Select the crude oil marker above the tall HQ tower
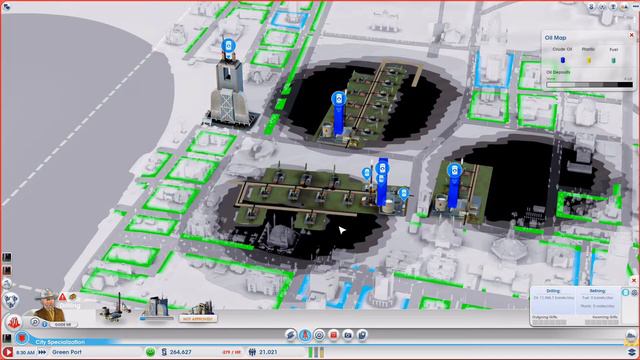Viewport: 640px width, 360px height. 229,46
